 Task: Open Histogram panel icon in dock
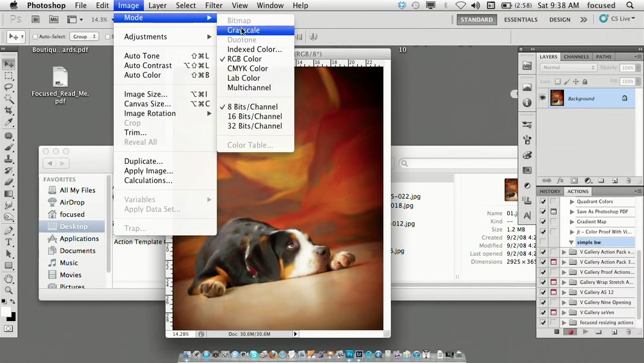point(527,88)
